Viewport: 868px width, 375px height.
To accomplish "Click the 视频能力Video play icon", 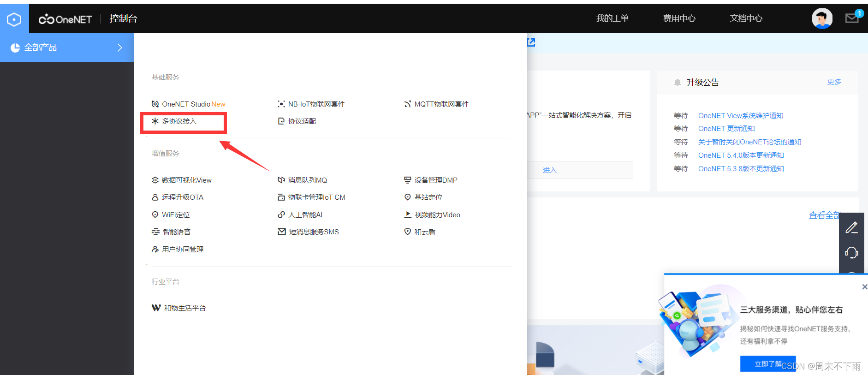I will point(408,215).
